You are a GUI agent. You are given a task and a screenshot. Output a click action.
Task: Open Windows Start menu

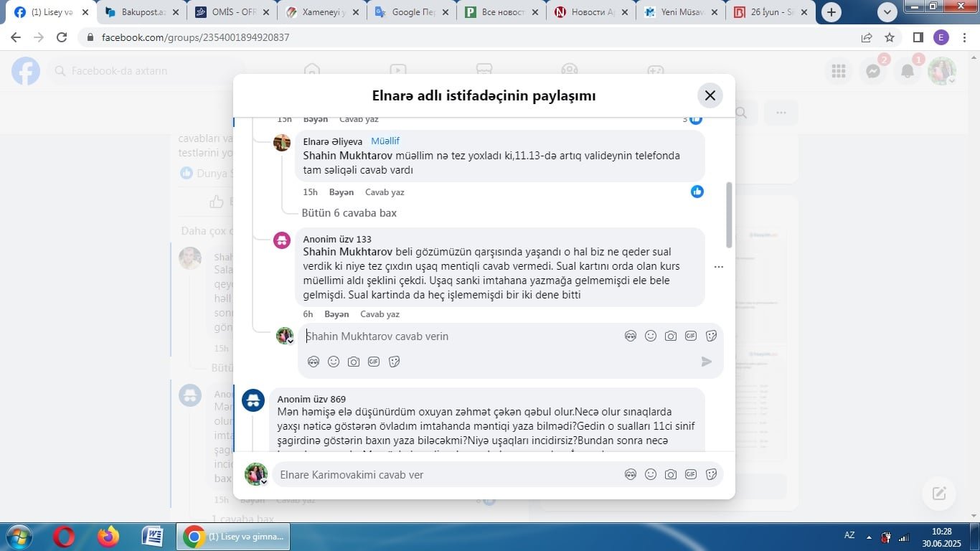(x=19, y=537)
